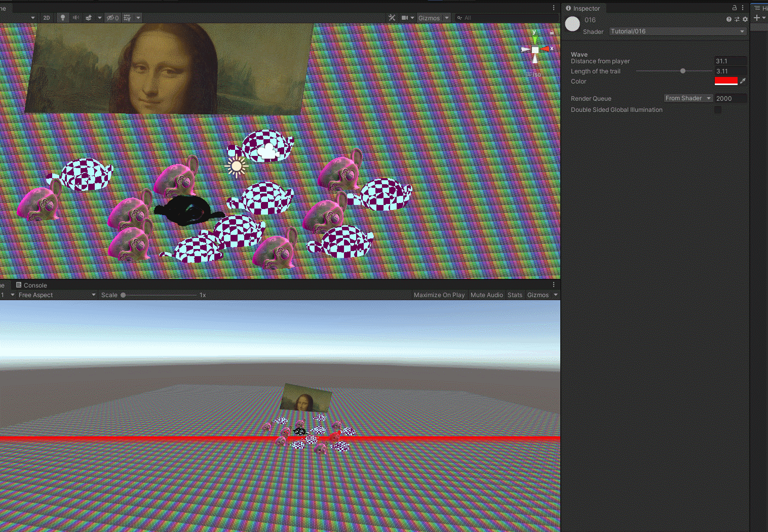Click the orientation gizmo X axis cone
The height and width of the screenshot is (532, 768).
(545, 49)
